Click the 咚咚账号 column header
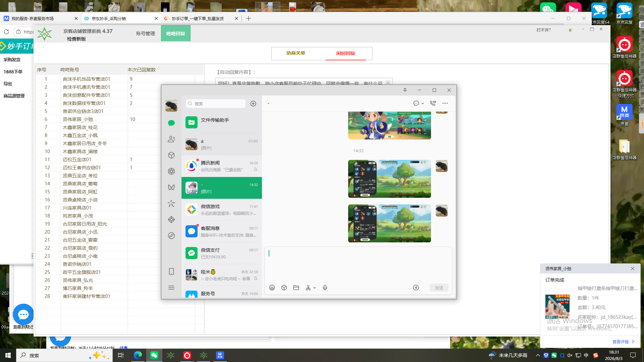This screenshot has width=644, height=362. click(x=70, y=70)
